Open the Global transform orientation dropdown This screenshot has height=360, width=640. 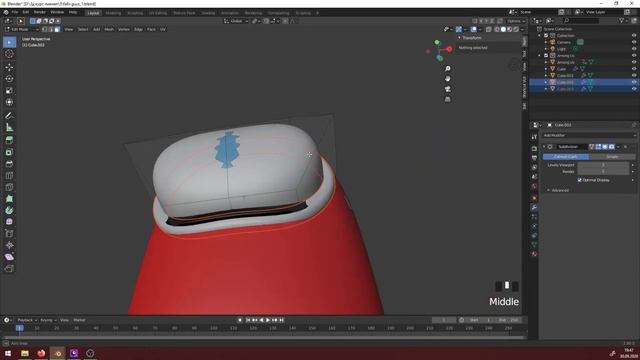pyautogui.click(x=236, y=21)
